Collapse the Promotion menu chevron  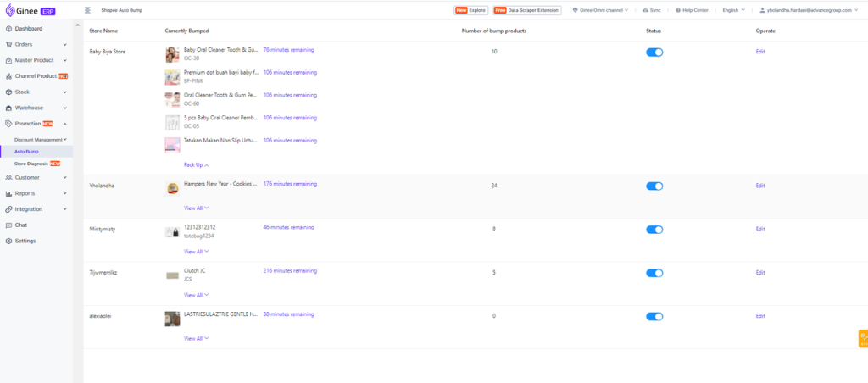(64, 124)
